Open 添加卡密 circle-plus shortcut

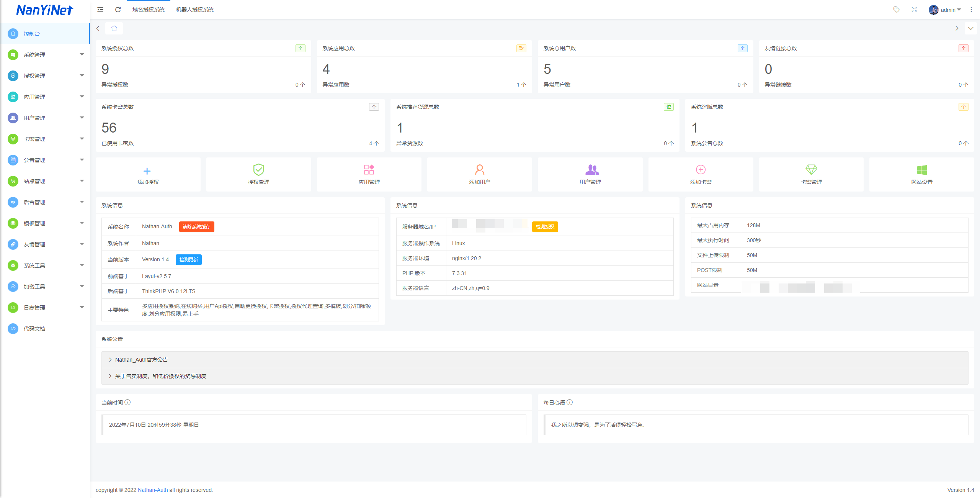701,170
